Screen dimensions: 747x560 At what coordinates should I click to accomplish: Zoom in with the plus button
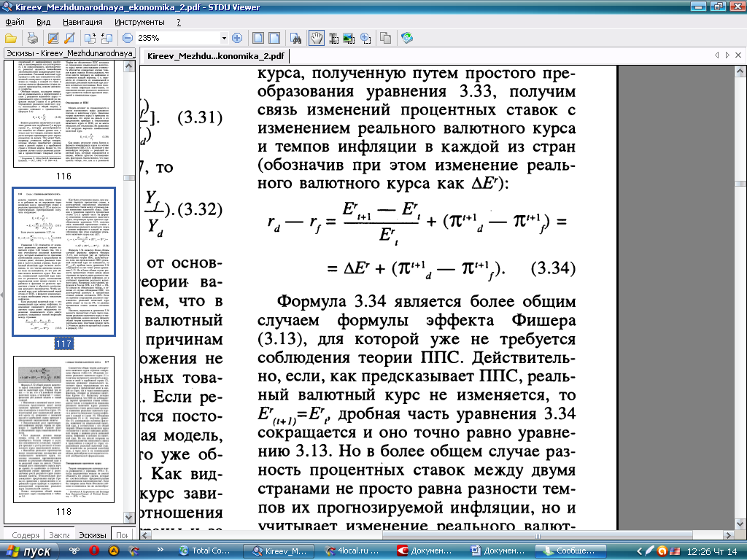237,38
